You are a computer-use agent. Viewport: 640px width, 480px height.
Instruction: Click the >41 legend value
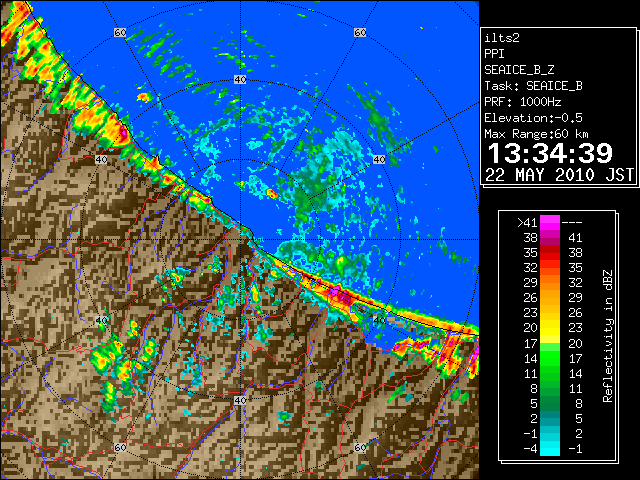527,222
